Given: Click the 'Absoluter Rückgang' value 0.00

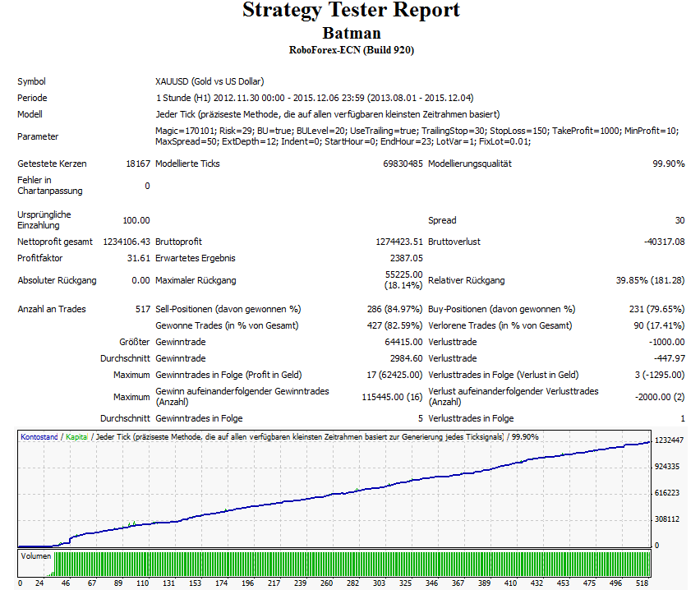Looking at the screenshot, I should coord(140,280).
